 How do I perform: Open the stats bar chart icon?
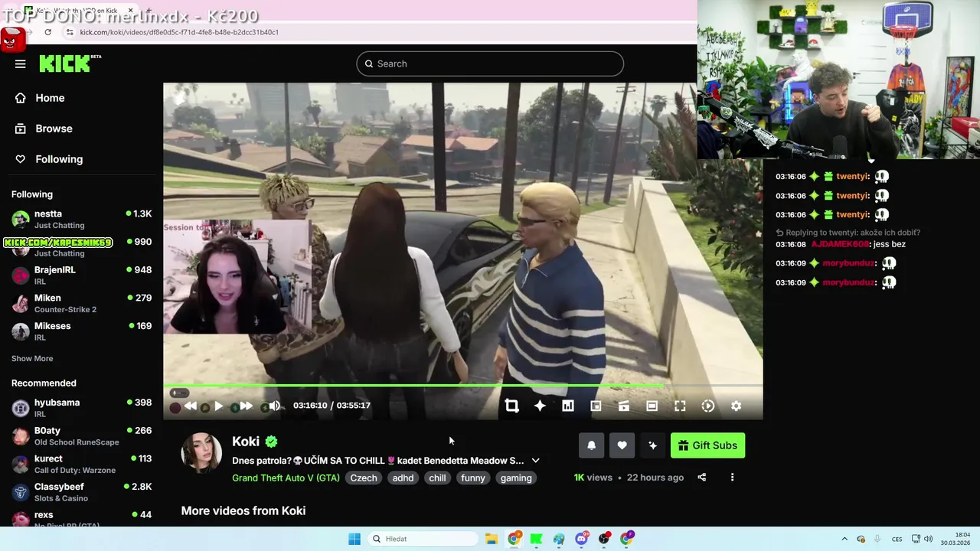coord(568,406)
